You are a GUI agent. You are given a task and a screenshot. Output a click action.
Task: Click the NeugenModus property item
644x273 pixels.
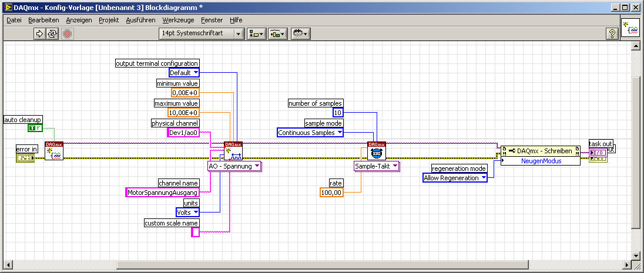(541, 161)
